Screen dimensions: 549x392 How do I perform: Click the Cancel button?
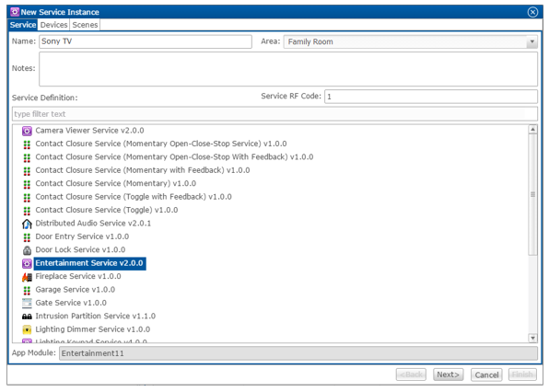click(x=486, y=375)
